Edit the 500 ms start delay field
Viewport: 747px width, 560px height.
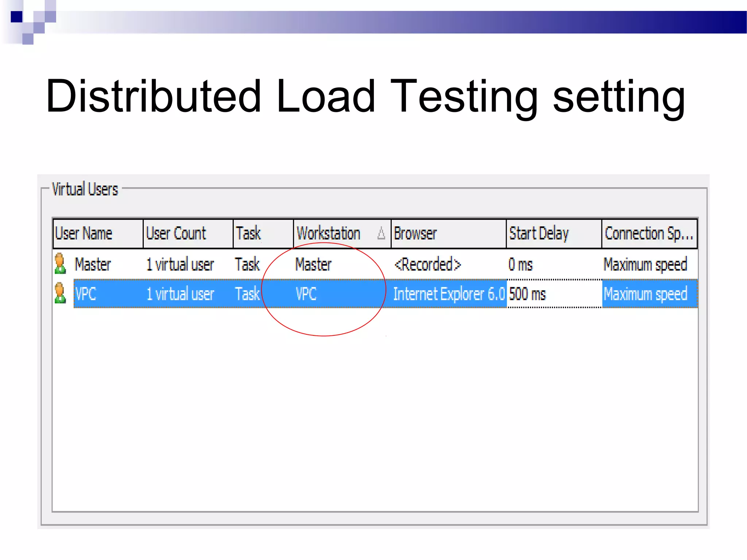pos(554,294)
